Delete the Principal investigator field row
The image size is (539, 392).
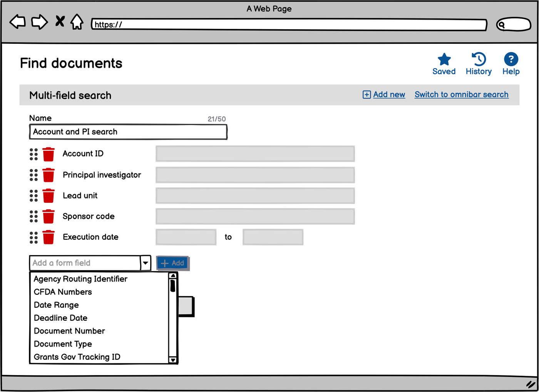(49, 175)
